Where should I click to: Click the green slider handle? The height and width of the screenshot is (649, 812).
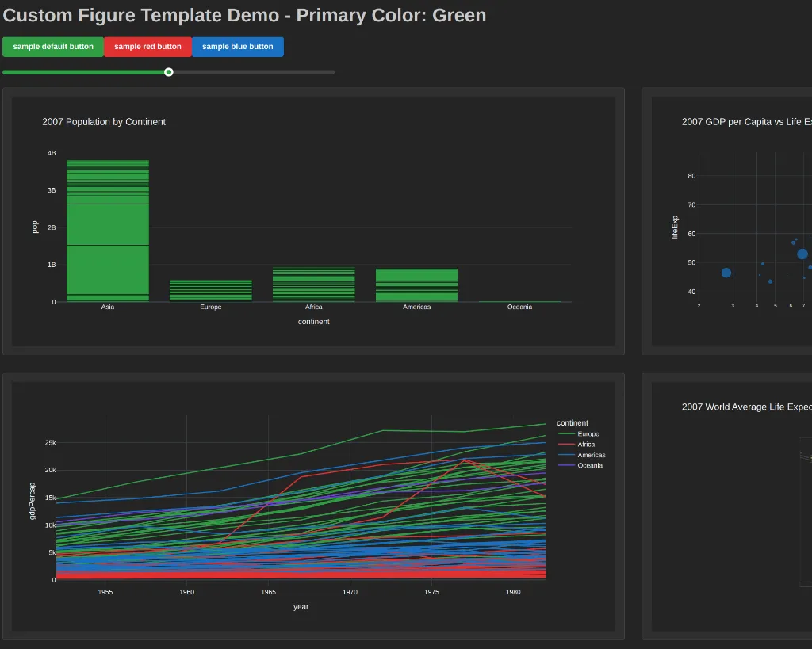pos(169,72)
